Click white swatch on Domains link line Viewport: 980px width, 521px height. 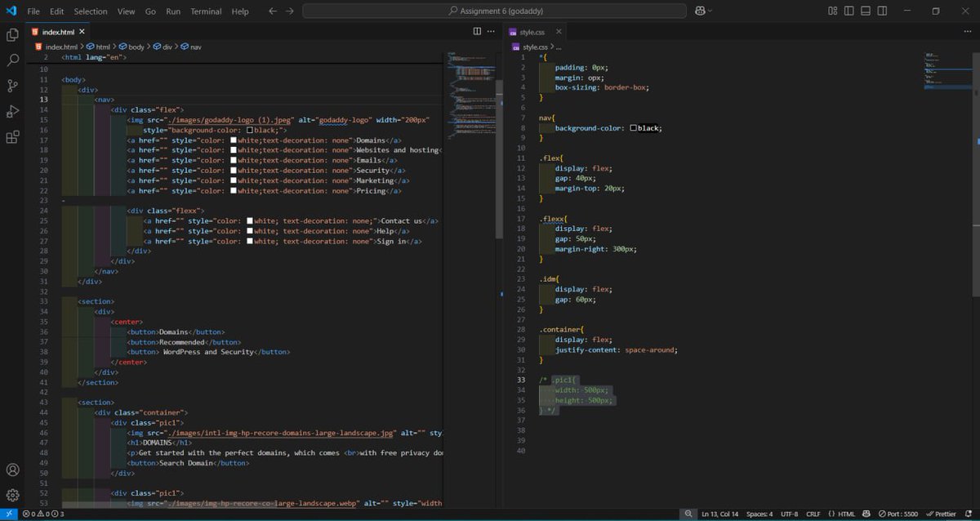point(234,140)
